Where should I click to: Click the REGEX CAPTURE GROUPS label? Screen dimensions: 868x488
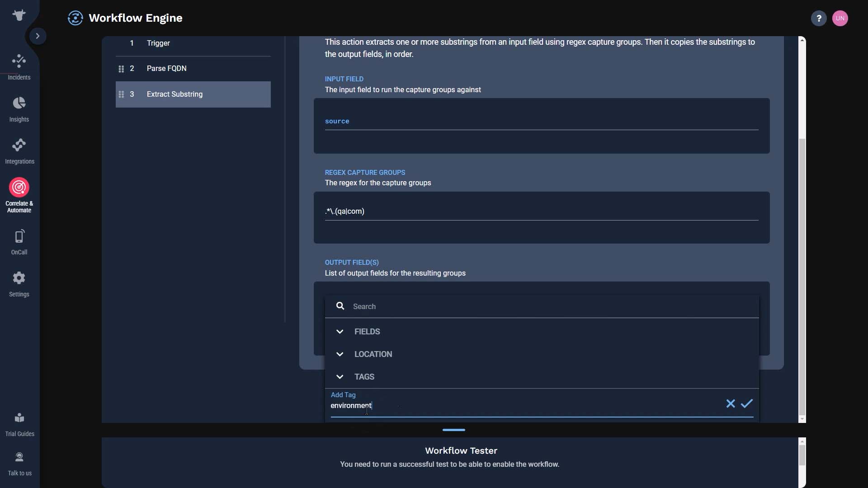coord(365,173)
